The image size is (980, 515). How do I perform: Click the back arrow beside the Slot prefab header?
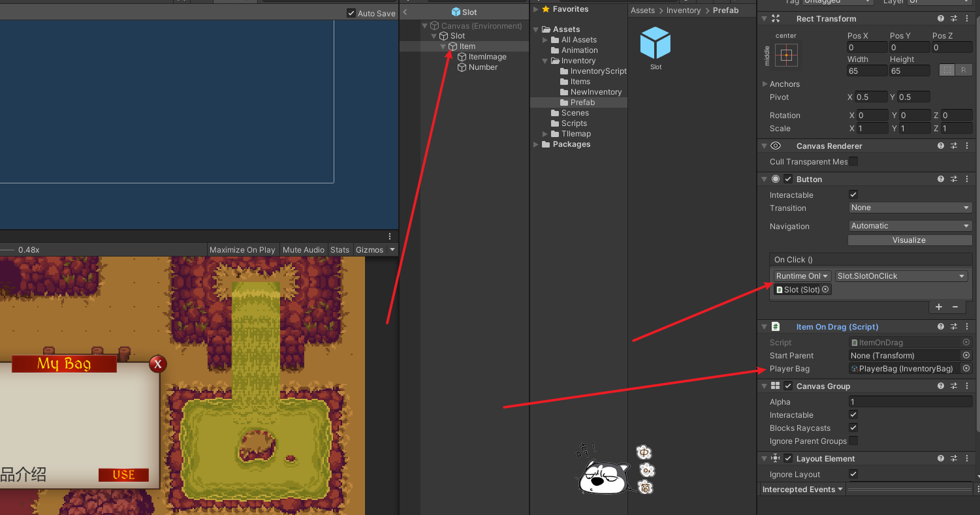coord(405,11)
